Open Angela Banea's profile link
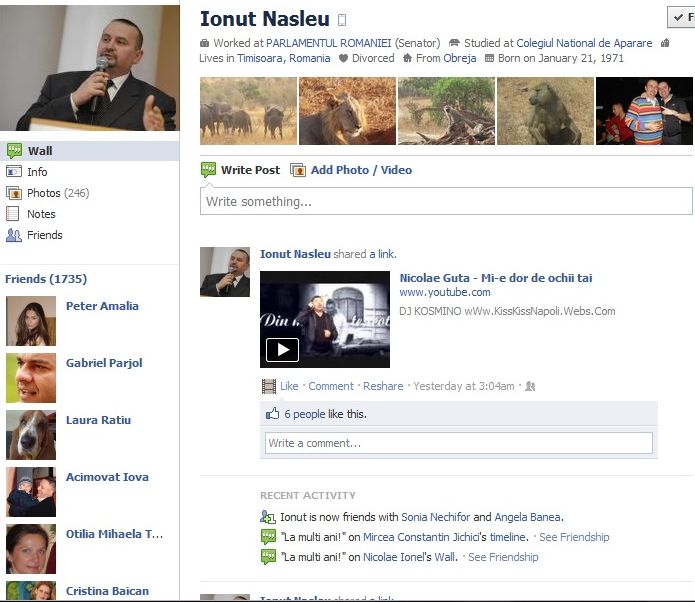695x602 pixels. click(x=528, y=517)
